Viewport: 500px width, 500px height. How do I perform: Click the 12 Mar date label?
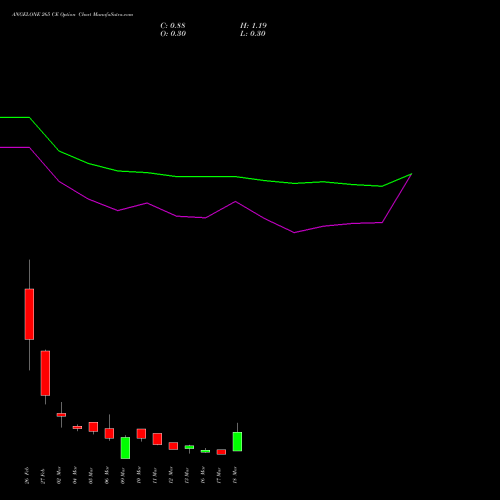pos(171,475)
